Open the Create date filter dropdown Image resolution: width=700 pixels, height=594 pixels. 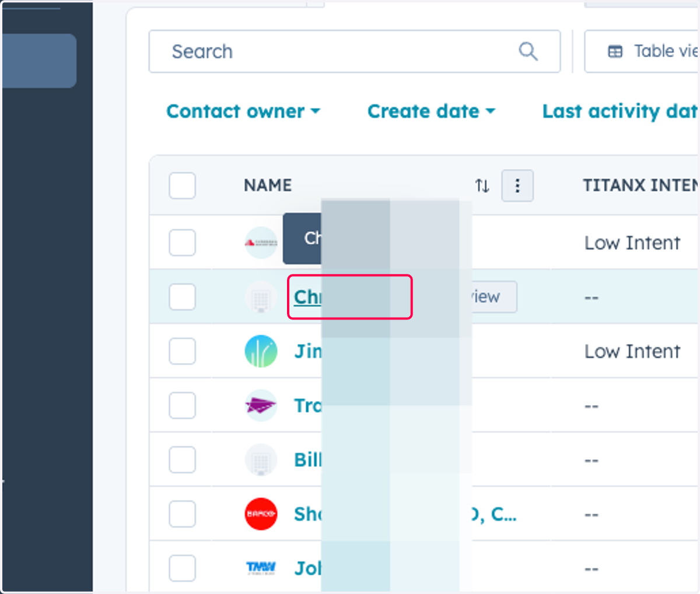click(431, 111)
